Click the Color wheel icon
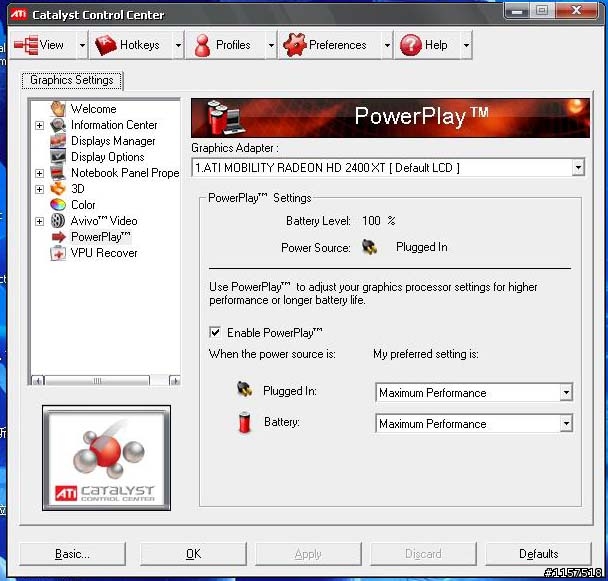The image size is (608, 581). click(58, 204)
